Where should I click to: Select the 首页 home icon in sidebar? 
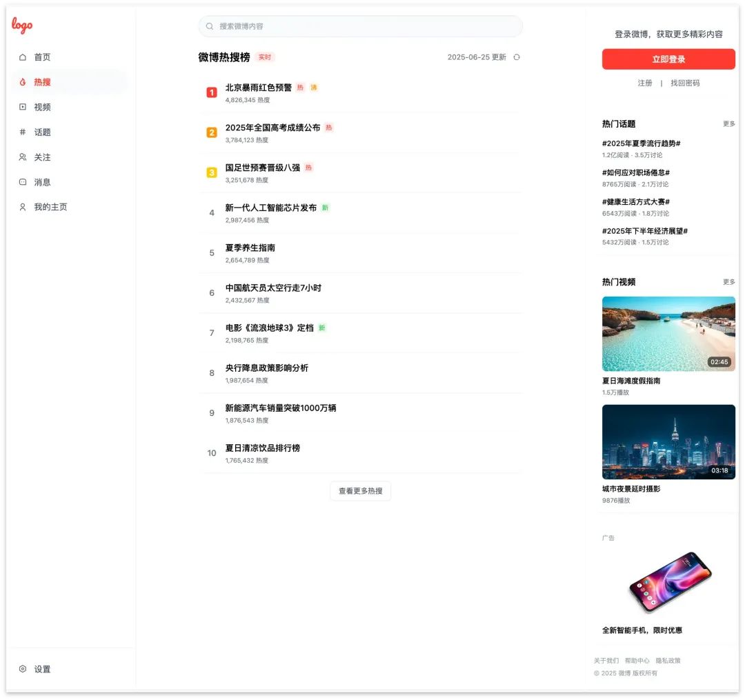point(23,57)
